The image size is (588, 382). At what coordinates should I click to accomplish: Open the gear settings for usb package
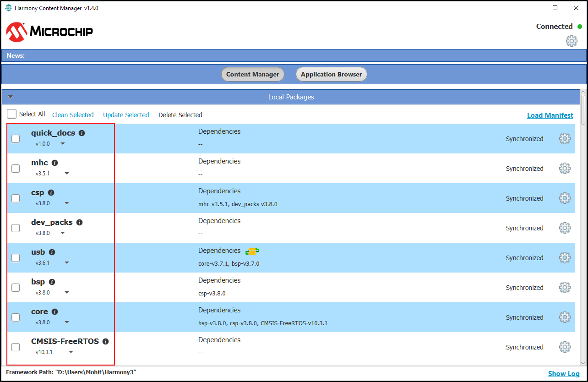coord(565,258)
